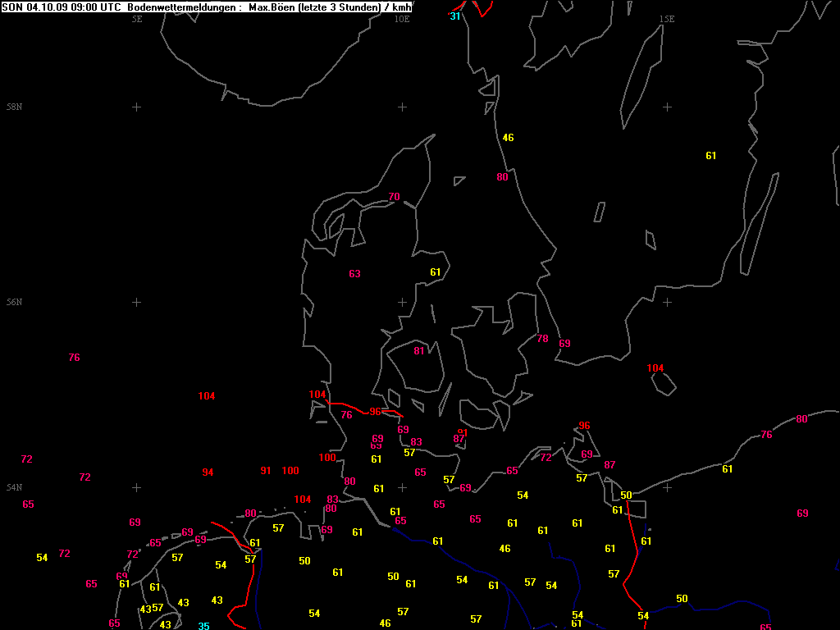Viewport: 840px width, 630px height.
Task: Click the cyan 31 gust value
Action: click(455, 16)
